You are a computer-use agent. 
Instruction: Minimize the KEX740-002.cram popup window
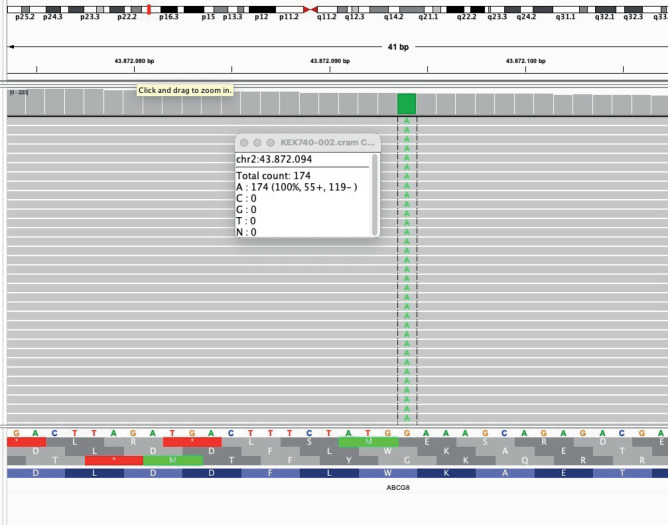coord(257,144)
